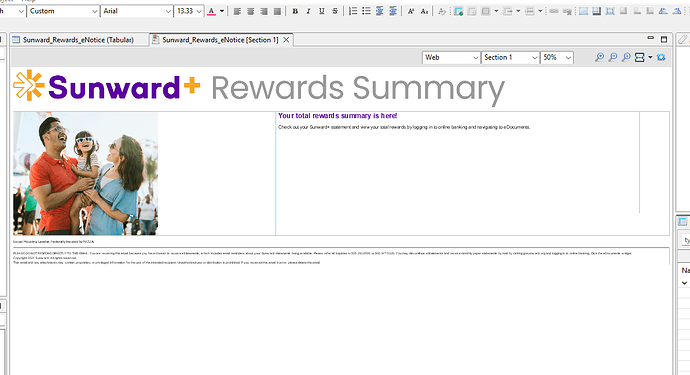The image size is (690, 375).
Task: Click insert text box with green plus icon
Action: 459,11
